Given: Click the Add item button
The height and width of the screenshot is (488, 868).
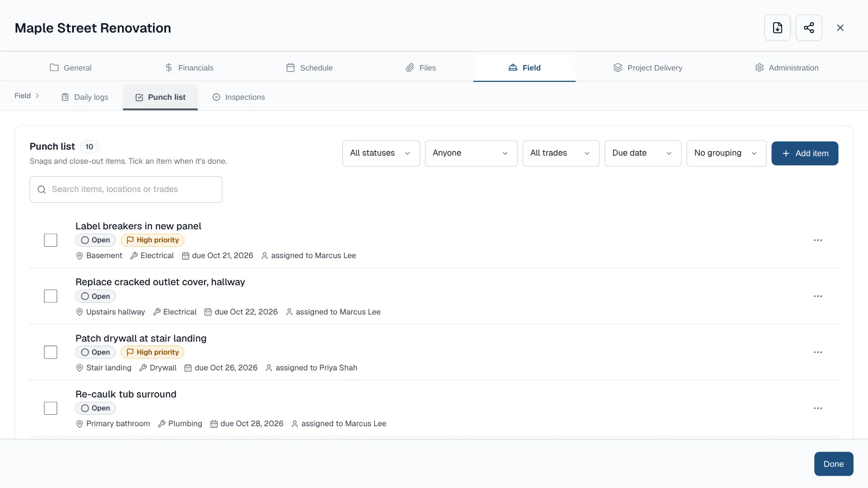Looking at the screenshot, I should coord(805,153).
